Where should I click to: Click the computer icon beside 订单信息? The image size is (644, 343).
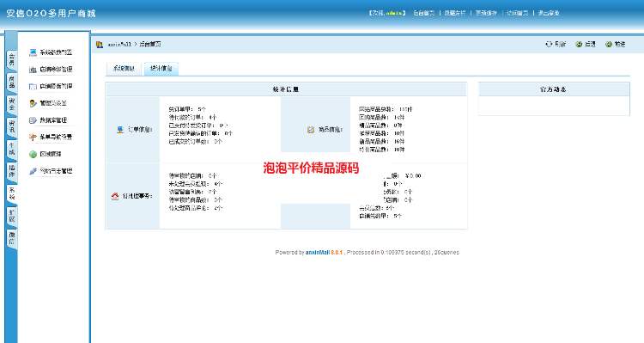pos(120,130)
